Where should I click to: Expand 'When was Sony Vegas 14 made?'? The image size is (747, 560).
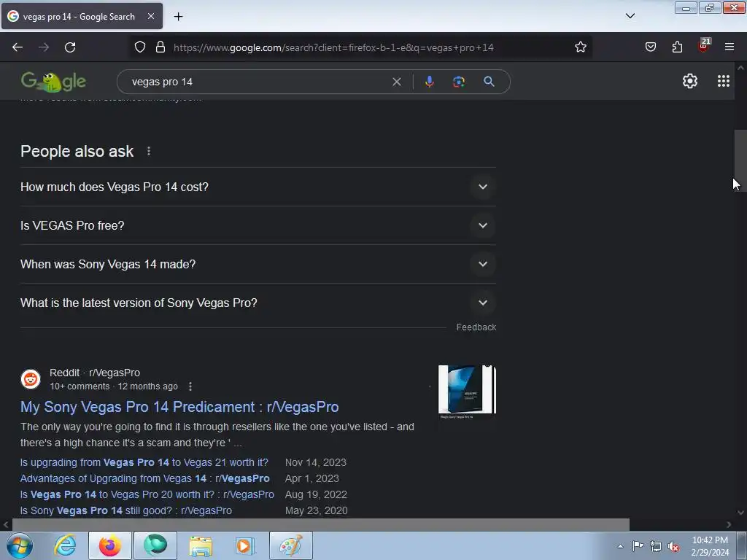pyautogui.click(x=258, y=264)
